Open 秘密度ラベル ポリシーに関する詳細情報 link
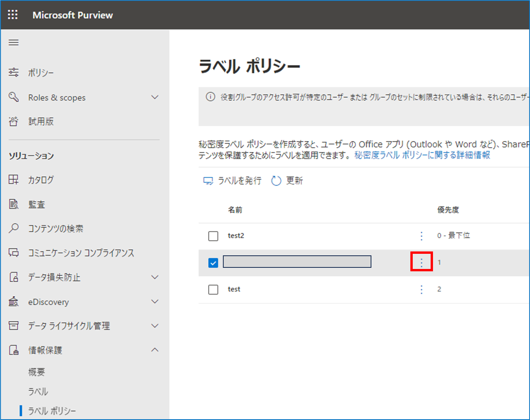 point(422,155)
